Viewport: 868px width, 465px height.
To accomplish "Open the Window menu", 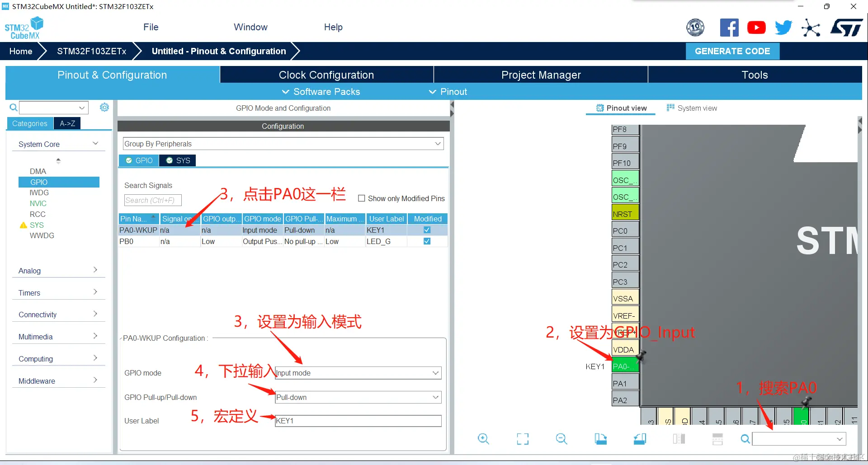I will tap(250, 27).
